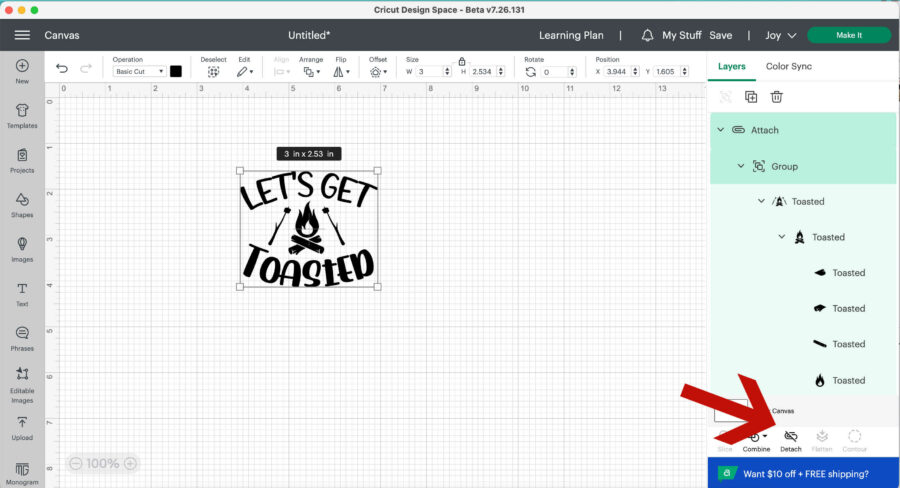
Task: Open the hamburger main menu
Action: pos(22,35)
